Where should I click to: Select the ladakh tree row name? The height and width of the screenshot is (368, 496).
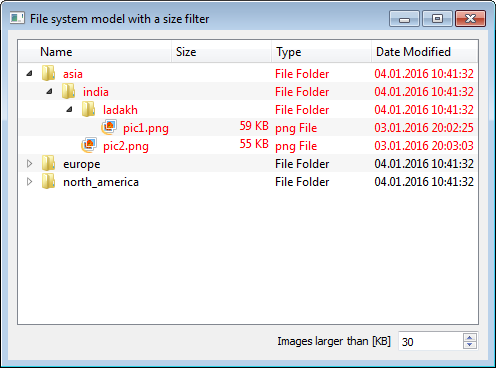(120, 110)
